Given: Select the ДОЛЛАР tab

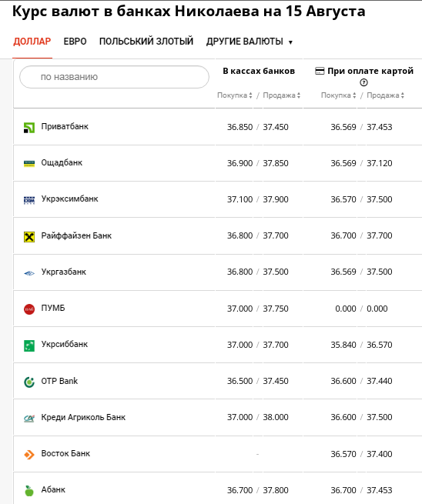Looking at the screenshot, I should 32,42.
